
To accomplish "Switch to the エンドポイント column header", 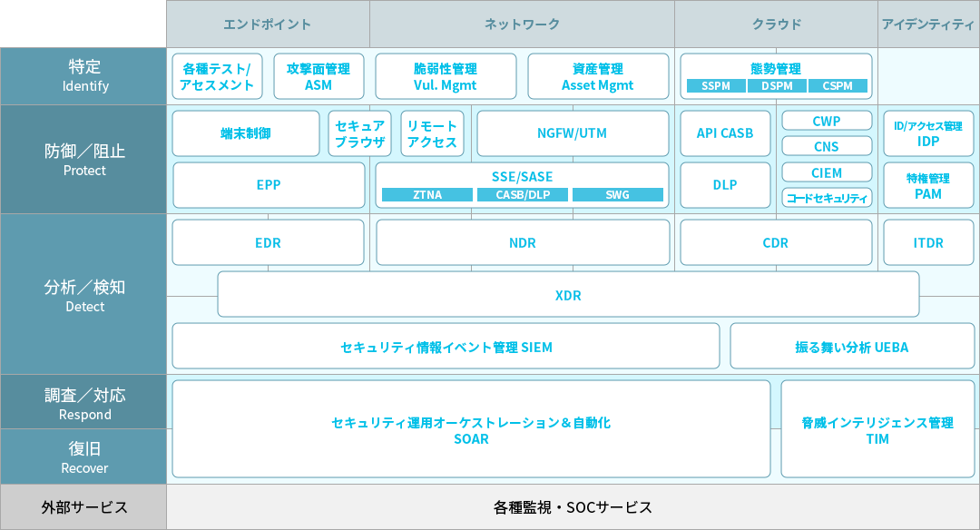I will (x=268, y=24).
